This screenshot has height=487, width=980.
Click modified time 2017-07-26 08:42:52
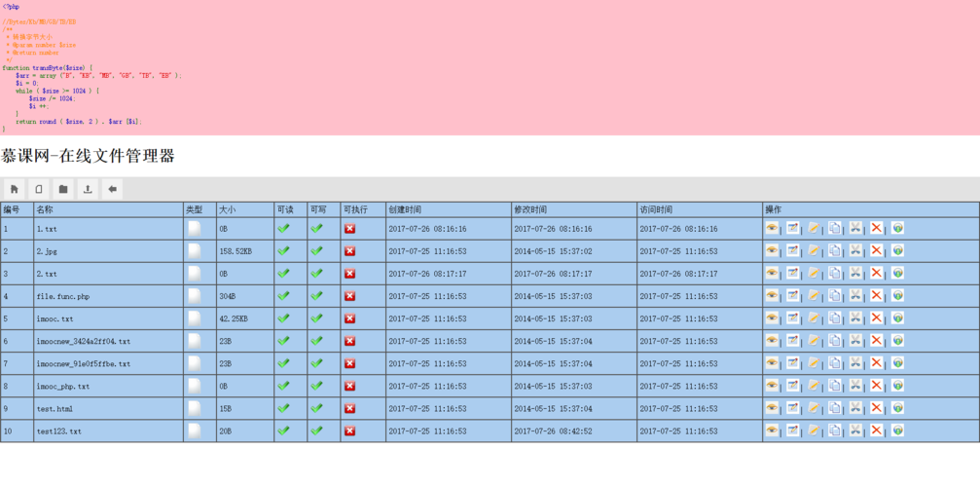(553, 431)
